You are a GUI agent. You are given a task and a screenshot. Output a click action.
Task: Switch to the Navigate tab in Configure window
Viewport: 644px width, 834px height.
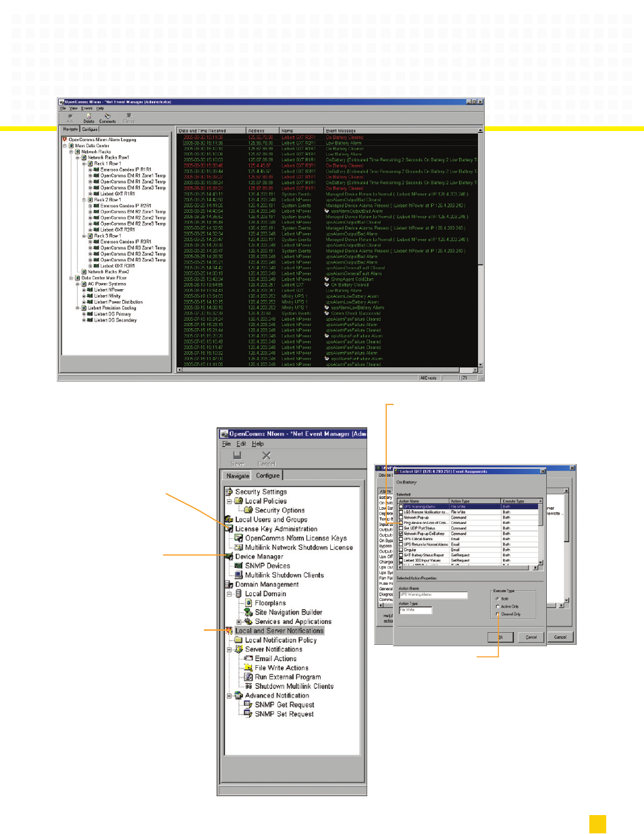[x=238, y=475]
